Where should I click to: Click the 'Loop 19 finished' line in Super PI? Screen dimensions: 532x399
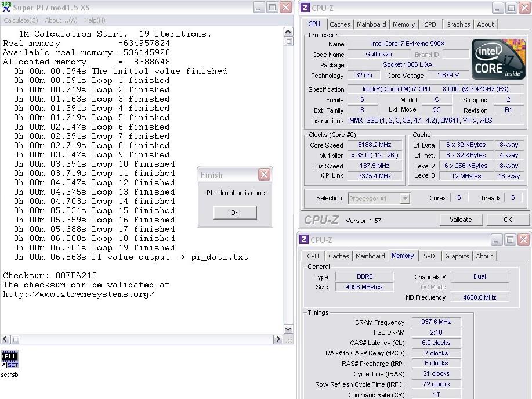point(95,247)
